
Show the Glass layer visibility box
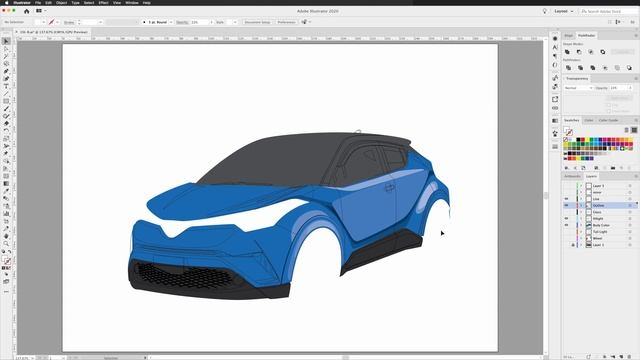(567, 212)
